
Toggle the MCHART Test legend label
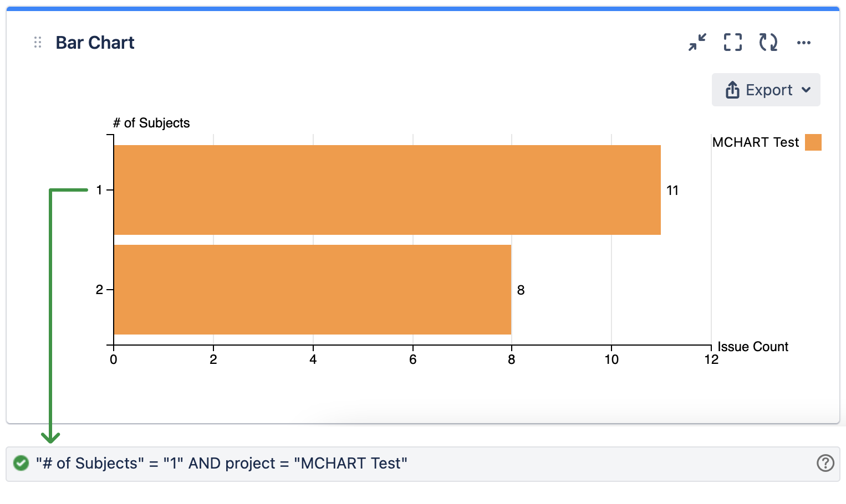755,142
